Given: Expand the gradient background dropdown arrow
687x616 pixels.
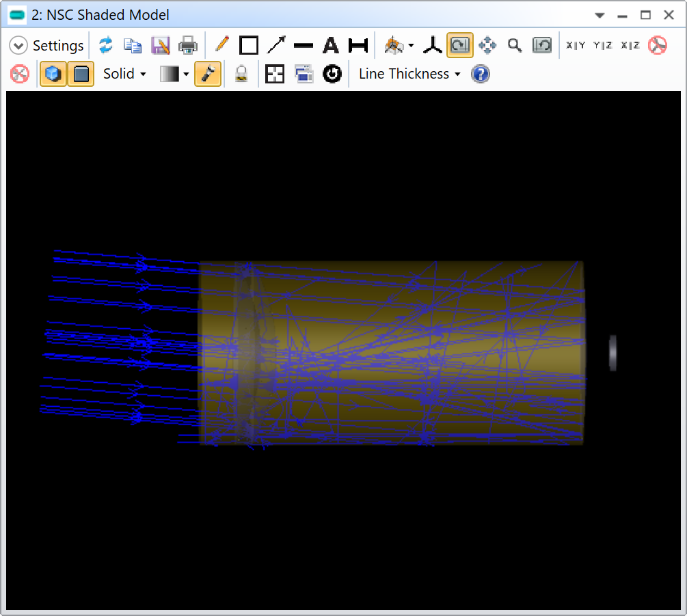Looking at the screenshot, I should click(x=186, y=74).
